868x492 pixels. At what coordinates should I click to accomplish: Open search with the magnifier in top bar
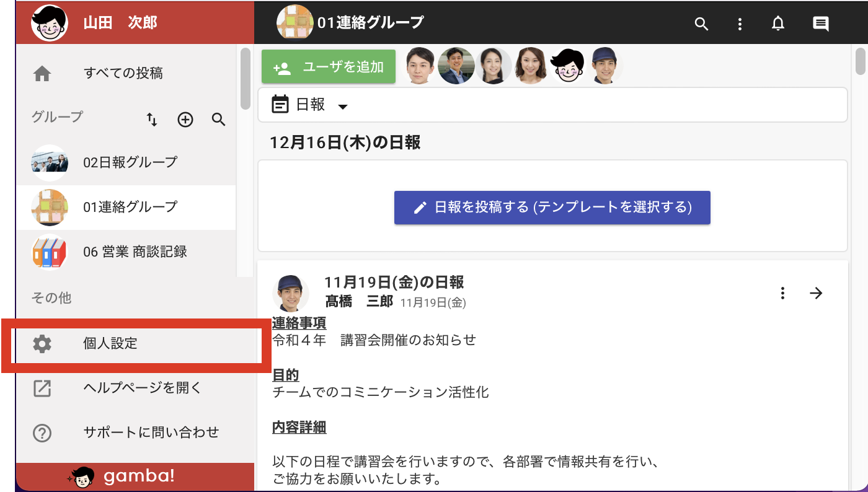click(701, 24)
